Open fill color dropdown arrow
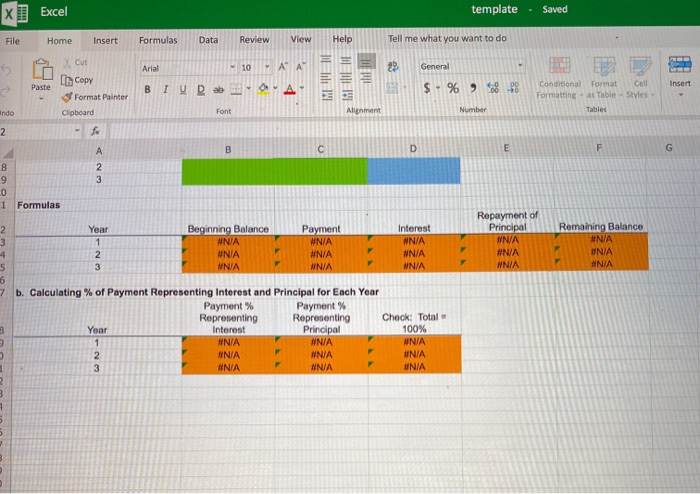This screenshot has height=494, width=700. [275, 88]
